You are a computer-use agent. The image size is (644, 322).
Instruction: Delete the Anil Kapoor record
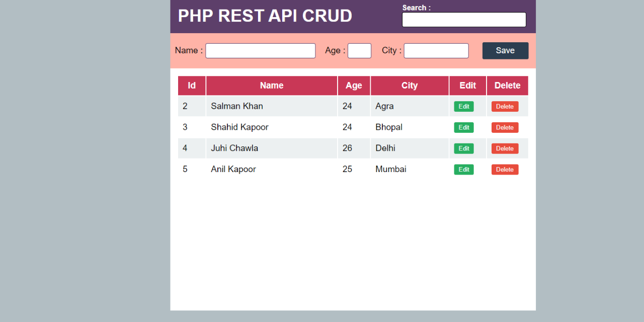tap(505, 169)
